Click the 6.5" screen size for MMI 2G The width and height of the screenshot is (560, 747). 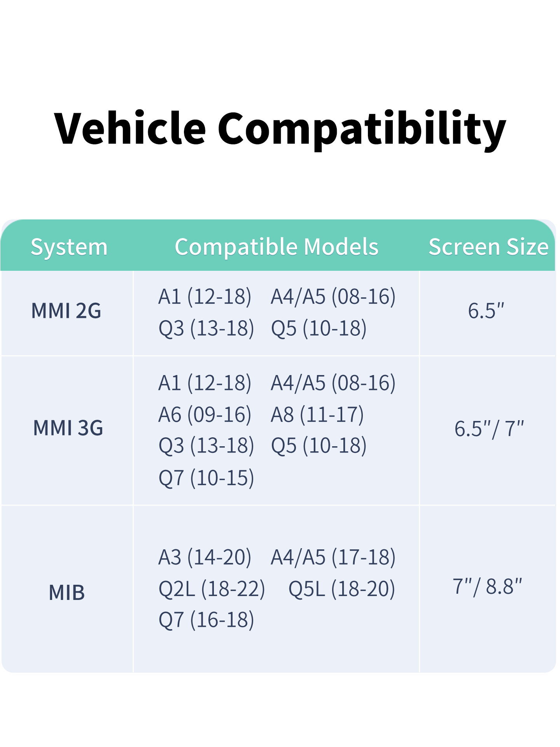(x=486, y=311)
